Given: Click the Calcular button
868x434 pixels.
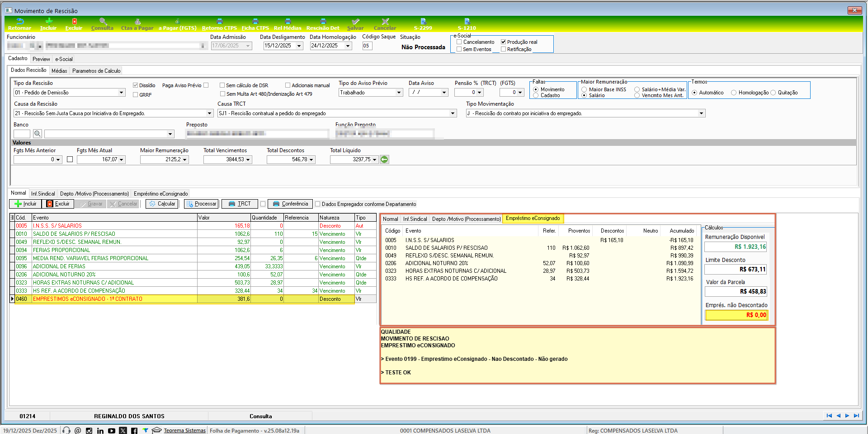Looking at the screenshot, I should [162, 204].
